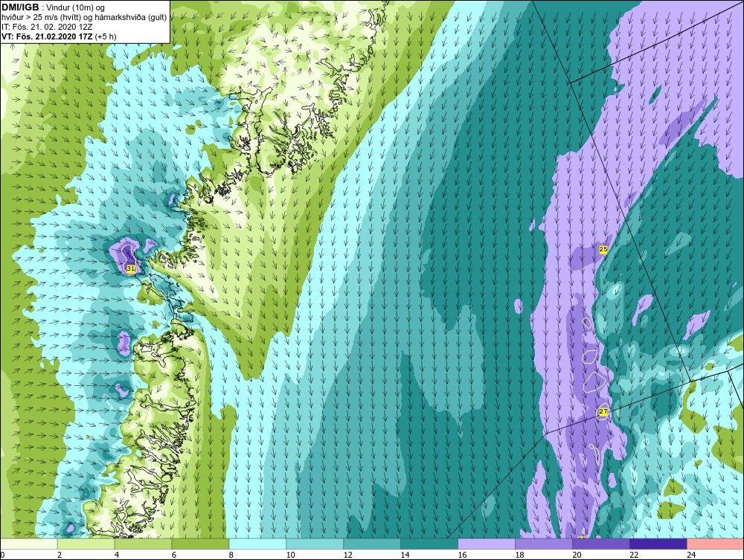Click the '(+5 h)' forecast offset text
The width and height of the screenshot is (744, 560).
tap(106, 36)
